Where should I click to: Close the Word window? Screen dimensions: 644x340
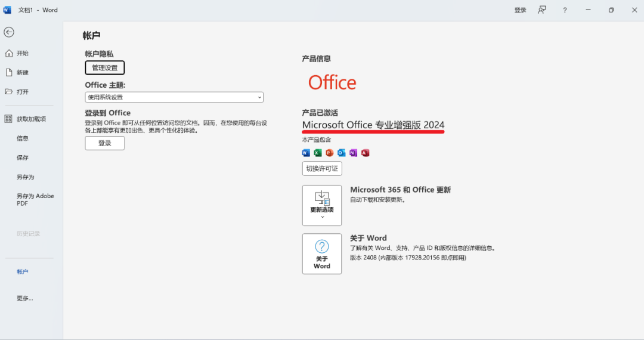pyautogui.click(x=634, y=10)
